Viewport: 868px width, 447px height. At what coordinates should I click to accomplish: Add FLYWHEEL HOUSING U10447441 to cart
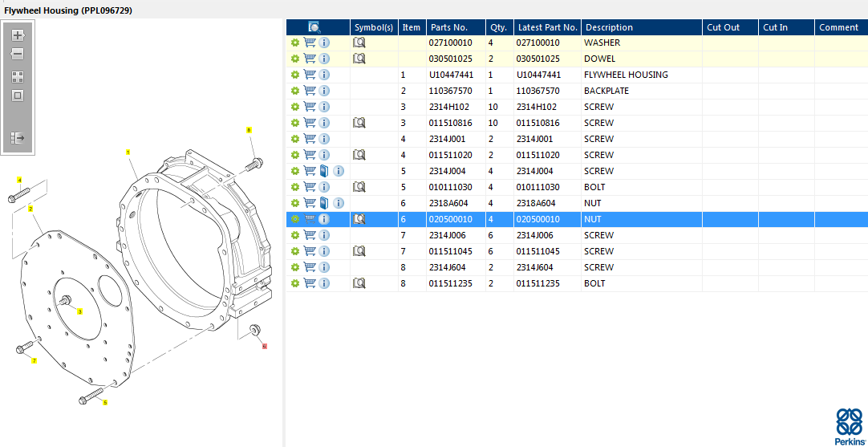pos(310,75)
